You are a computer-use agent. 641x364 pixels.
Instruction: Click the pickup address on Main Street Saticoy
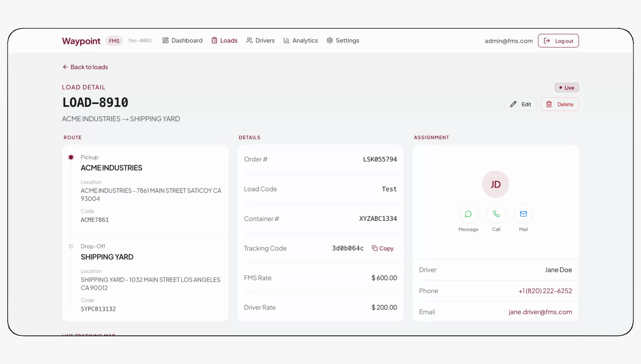151,195
